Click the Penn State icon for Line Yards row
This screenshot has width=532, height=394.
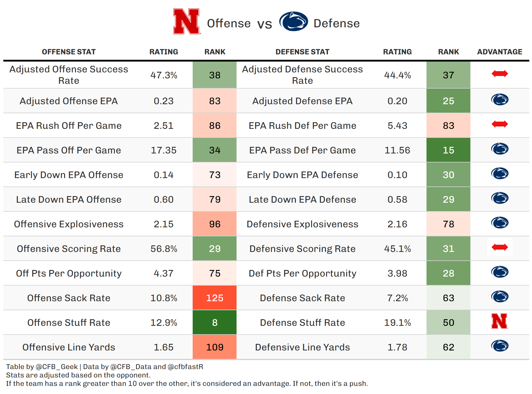(x=500, y=346)
